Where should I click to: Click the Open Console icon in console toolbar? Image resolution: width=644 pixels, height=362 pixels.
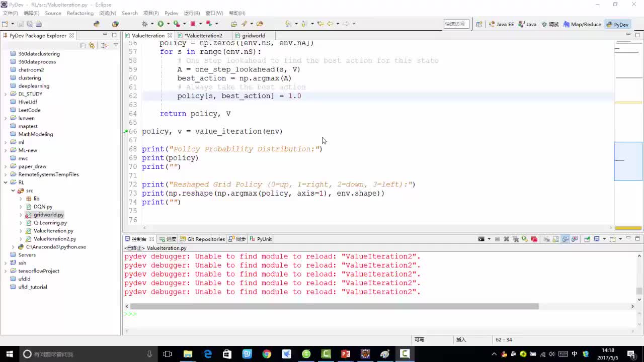[613, 239]
